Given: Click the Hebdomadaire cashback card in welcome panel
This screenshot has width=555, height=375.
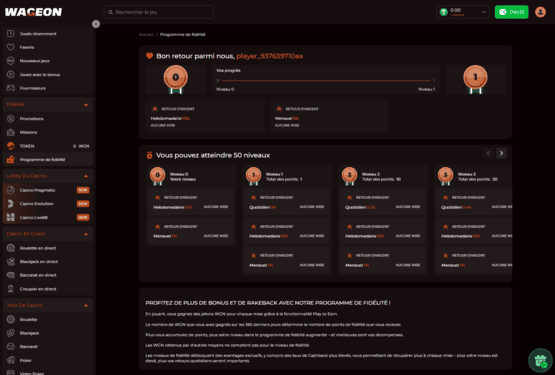Looking at the screenshot, I should (205, 116).
